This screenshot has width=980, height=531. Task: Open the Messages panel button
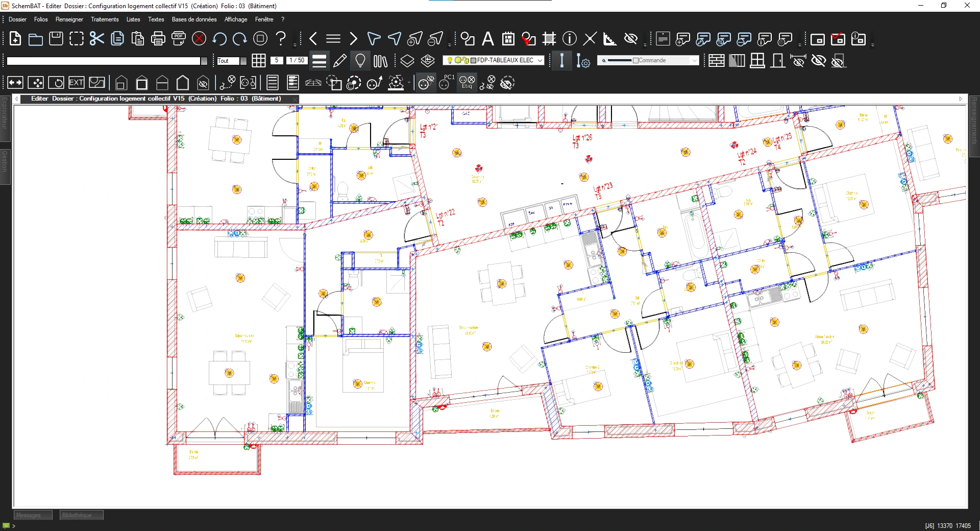point(33,515)
